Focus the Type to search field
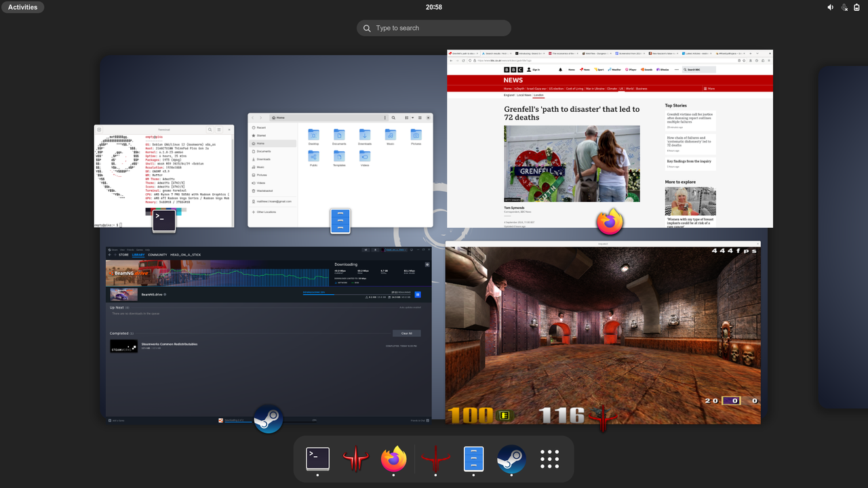 434,28
